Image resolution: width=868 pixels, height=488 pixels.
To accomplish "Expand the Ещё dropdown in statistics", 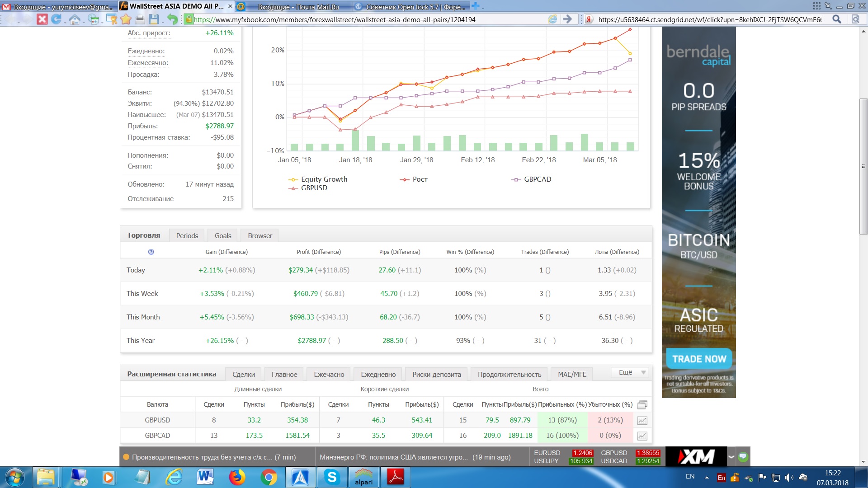I will tap(630, 372).
